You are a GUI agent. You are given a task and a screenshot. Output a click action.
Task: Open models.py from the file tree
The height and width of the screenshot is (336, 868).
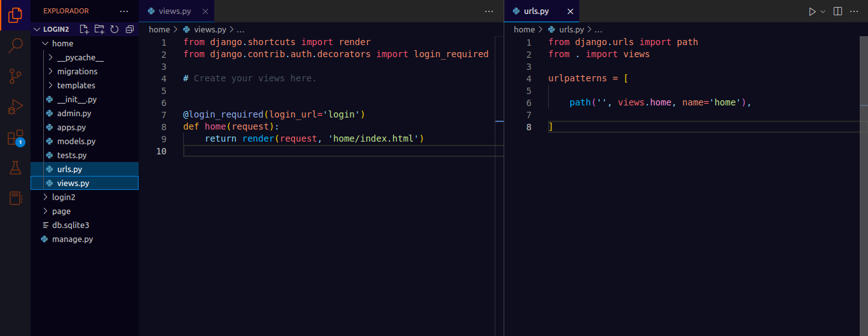pos(76,142)
